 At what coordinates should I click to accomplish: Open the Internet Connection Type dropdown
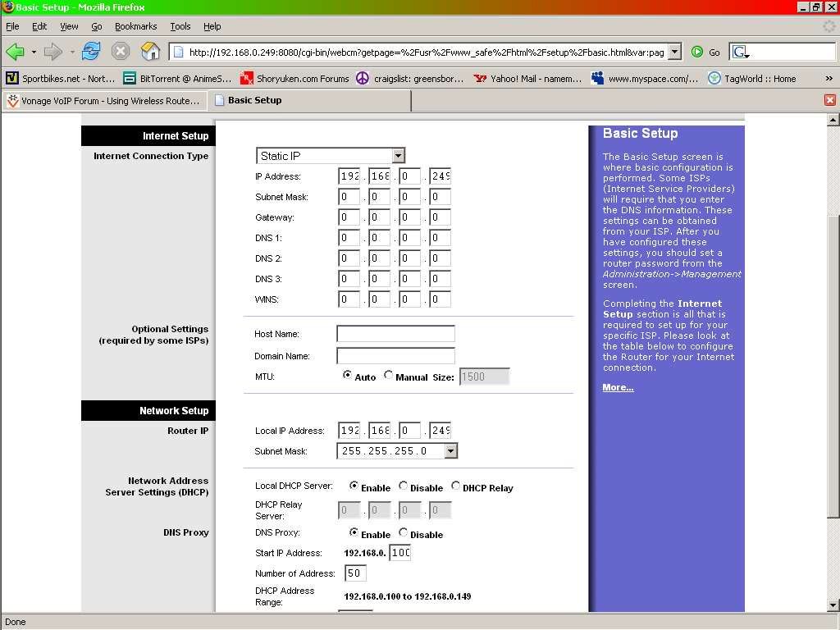tap(331, 156)
